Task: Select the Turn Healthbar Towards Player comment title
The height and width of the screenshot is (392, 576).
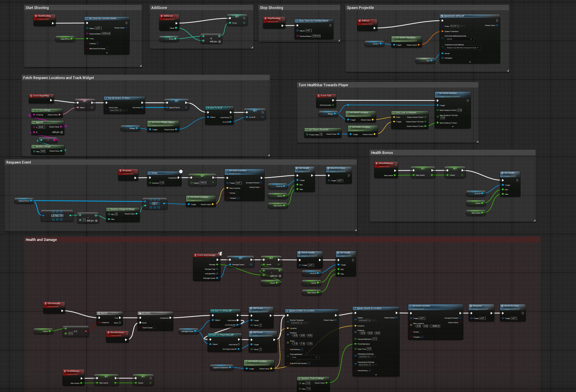Action: pyautogui.click(x=323, y=85)
